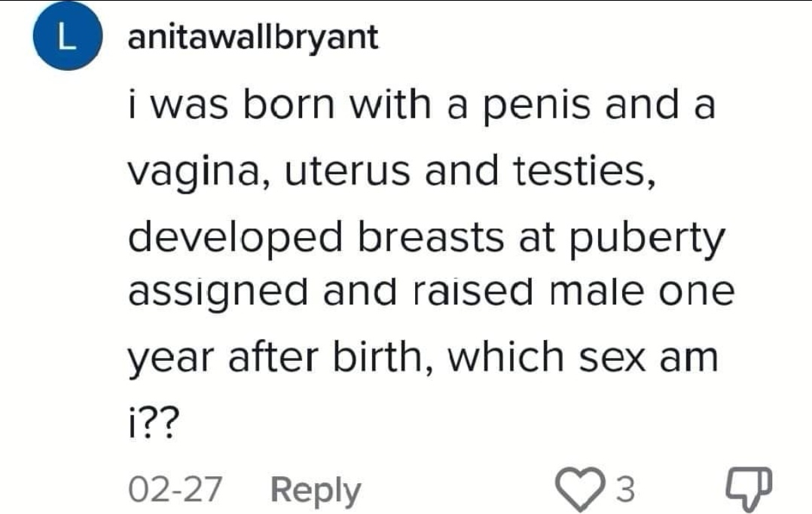Click the trailing 'i??' text line

tap(154, 424)
